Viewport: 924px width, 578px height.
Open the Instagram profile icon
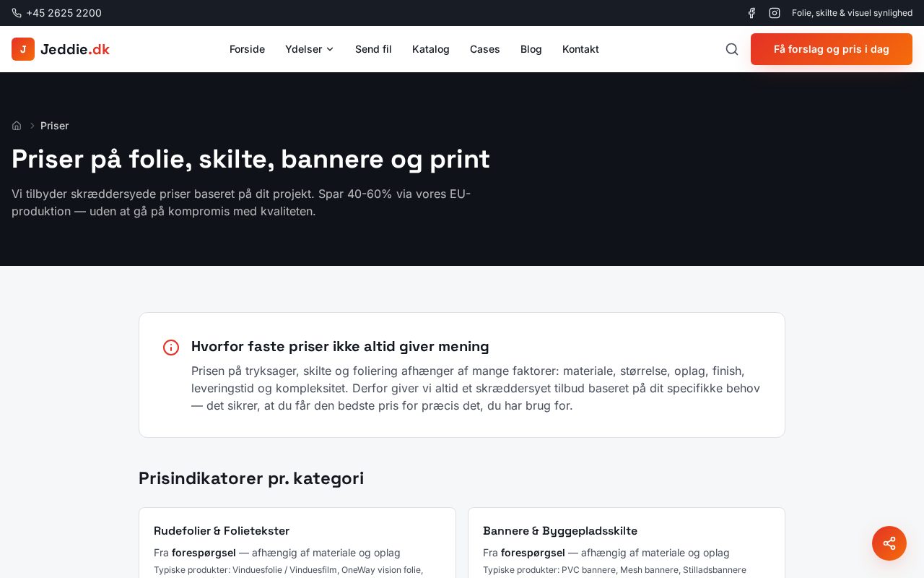point(775,13)
